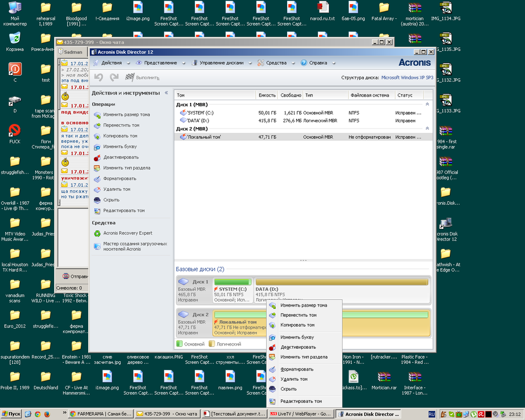Image resolution: width=525 pixels, height=420 pixels.
Task: Select 'DATA' (D:) row in volume list
Action: click(303, 121)
